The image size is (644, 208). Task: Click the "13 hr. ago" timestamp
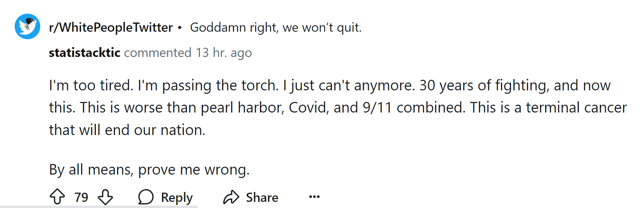click(x=223, y=53)
